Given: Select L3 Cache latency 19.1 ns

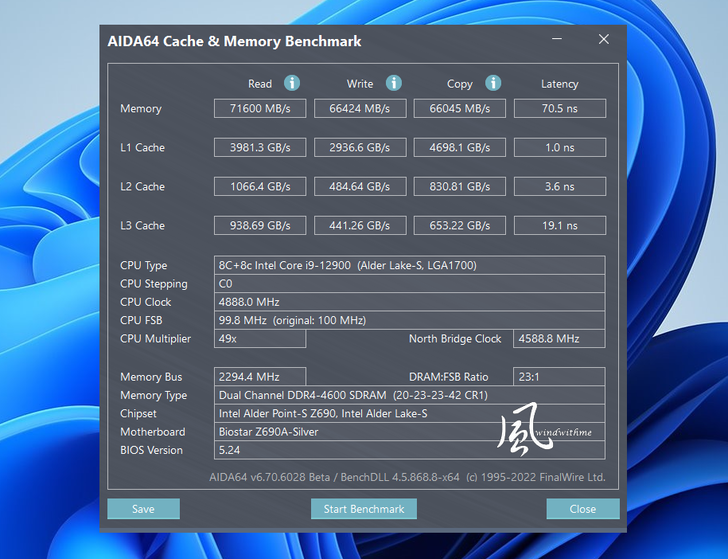Looking at the screenshot, I should pyautogui.click(x=559, y=225).
